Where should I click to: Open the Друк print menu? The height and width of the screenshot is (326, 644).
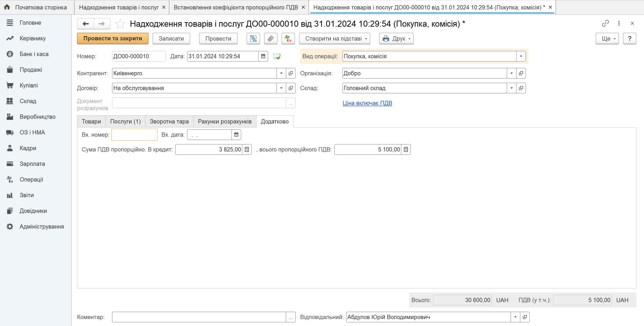[396, 39]
